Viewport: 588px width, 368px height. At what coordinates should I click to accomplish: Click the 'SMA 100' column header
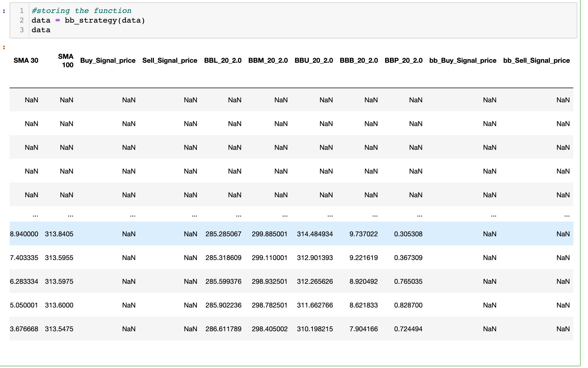[66, 60]
